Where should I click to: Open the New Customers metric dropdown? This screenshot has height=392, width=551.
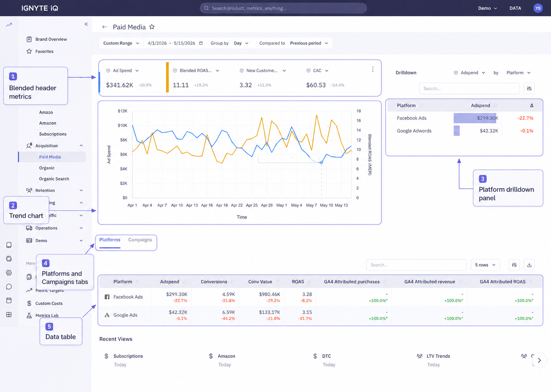(263, 70)
